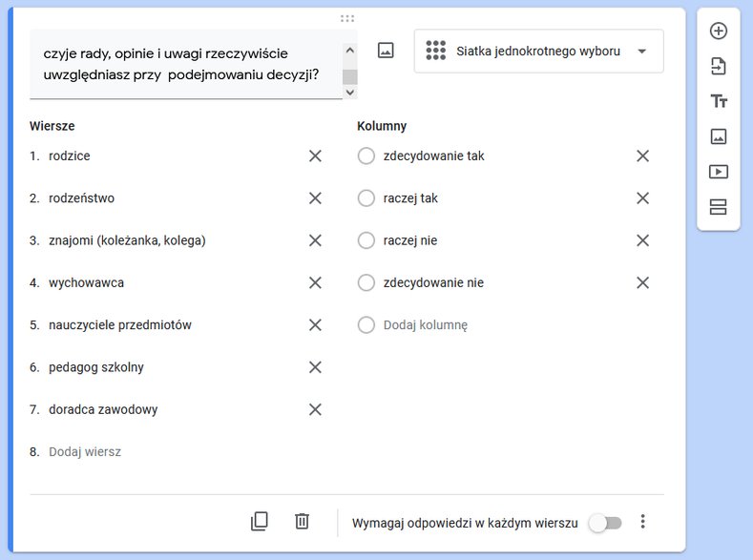The image size is (753, 560).
Task: Remove the 'zdecydowanie nie' column
Action: pos(642,282)
